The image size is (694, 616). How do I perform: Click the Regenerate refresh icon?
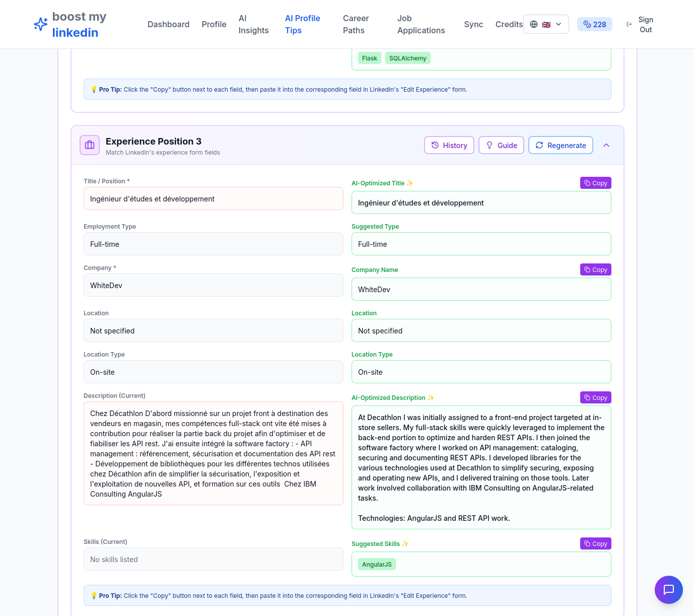coord(539,145)
